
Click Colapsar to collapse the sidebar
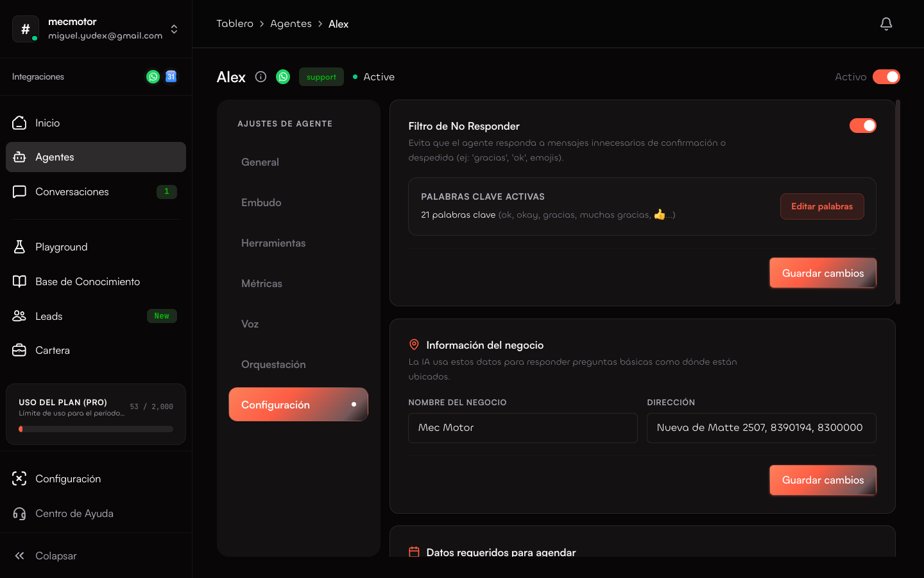click(96, 556)
